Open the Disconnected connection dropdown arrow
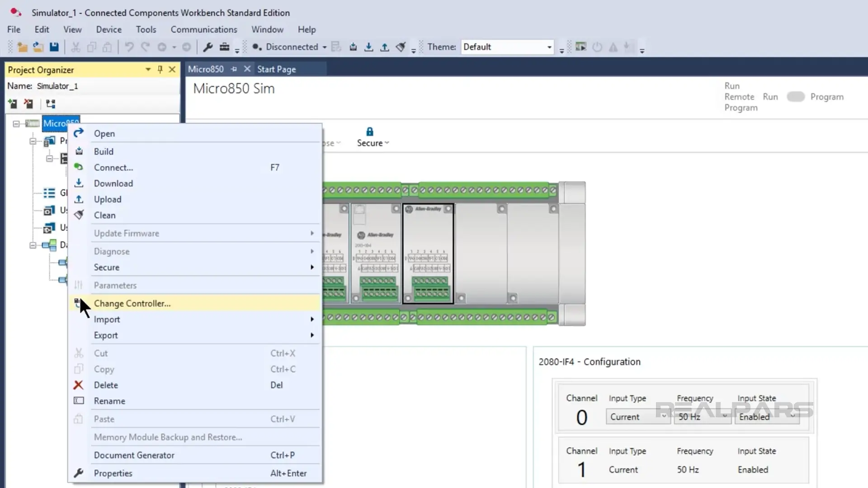Viewport: 868px width, 488px height. [x=324, y=47]
